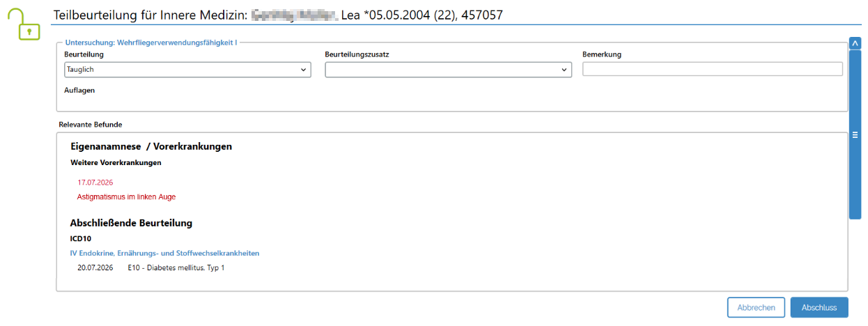Click the Abschluss button

pos(819,307)
